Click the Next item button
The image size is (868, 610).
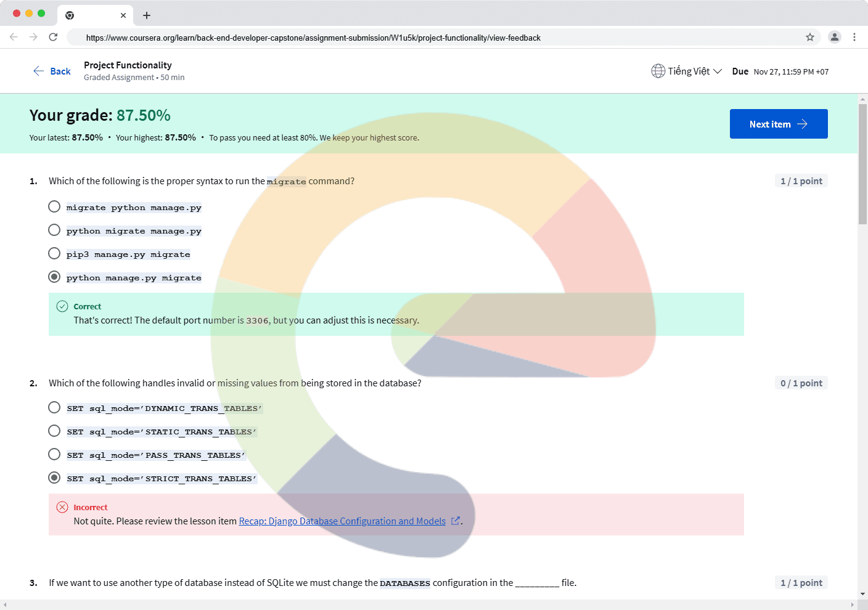coord(778,124)
